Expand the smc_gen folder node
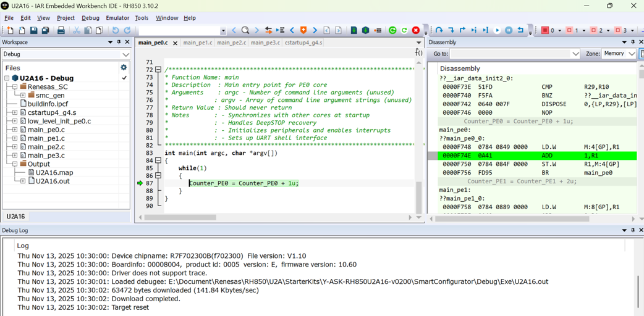Image resolution: width=644 pixels, height=316 pixels. coord(23,96)
